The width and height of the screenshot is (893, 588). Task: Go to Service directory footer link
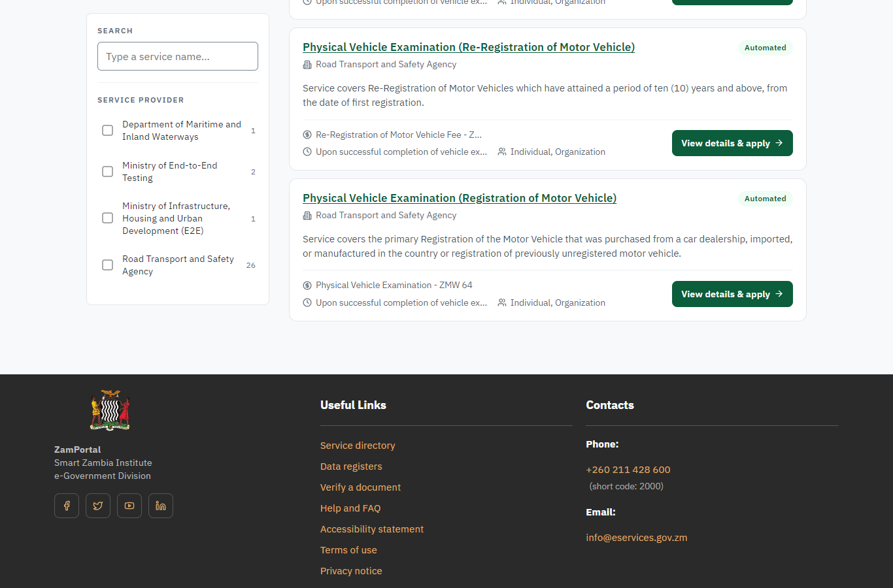coord(358,446)
